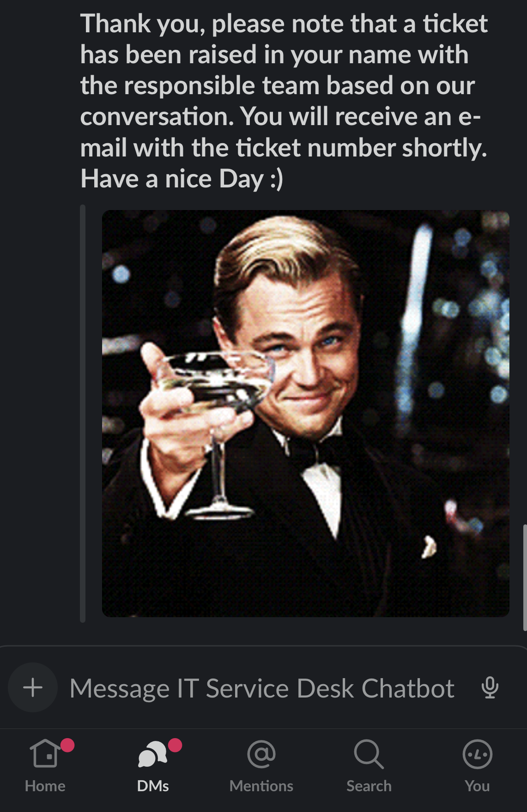The width and height of the screenshot is (527, 812).
Task: Go to the Mentions tab label
Action: (261, 786)
